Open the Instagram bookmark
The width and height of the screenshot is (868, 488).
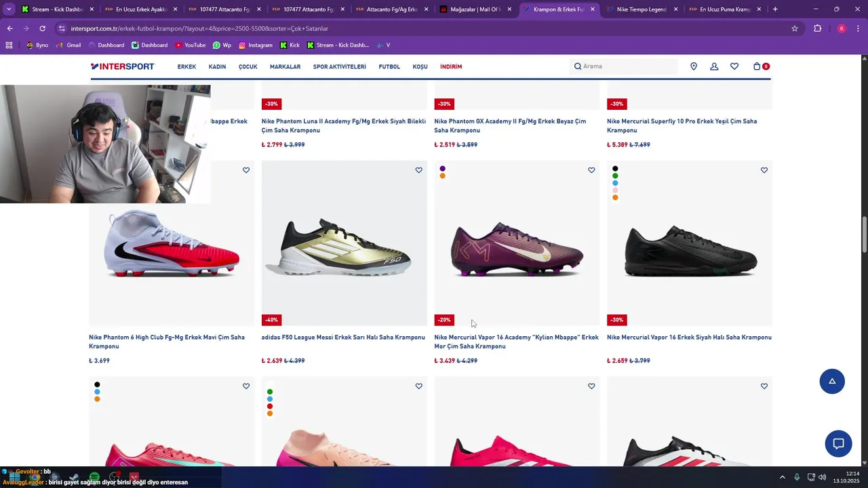[255, 45]
